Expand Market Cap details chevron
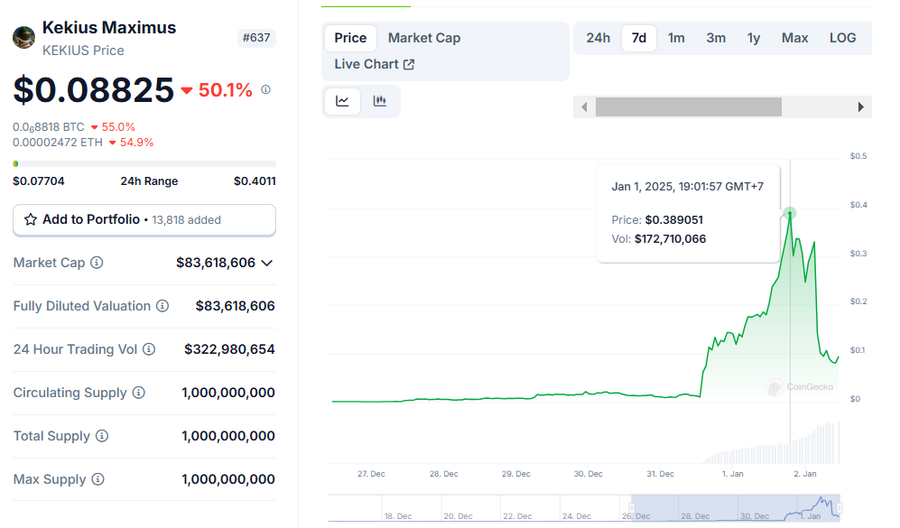The image size is (900, 528). point(267,263)
